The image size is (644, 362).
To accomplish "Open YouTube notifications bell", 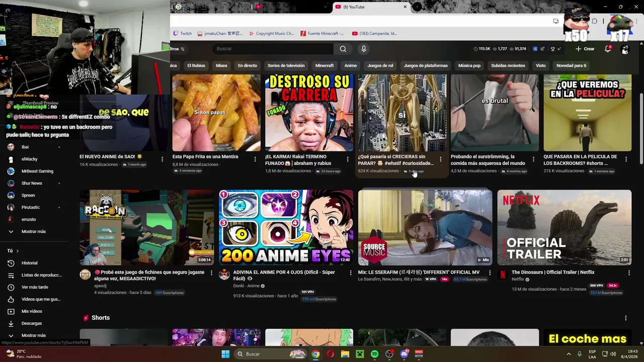I will [608, 49].
